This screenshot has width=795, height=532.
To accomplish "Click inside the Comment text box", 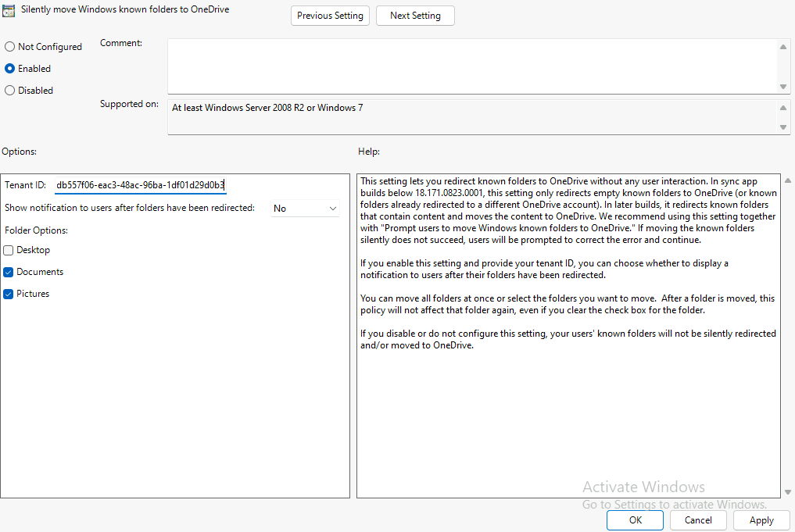I will [x=471, y=66].
